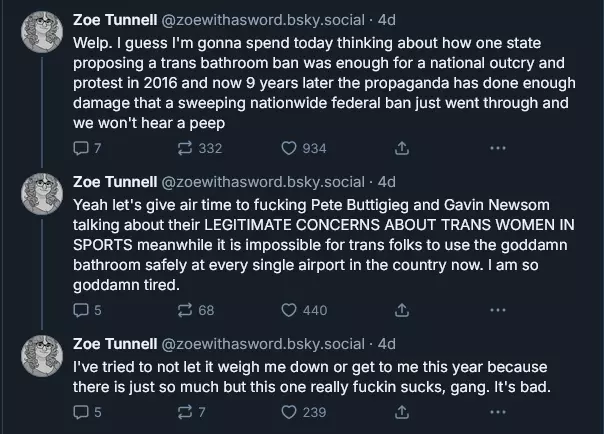The height and width of the screenshot is (434, 604).
Task: Reply to the trans bathroom ban post
Action: coord(82,148)
